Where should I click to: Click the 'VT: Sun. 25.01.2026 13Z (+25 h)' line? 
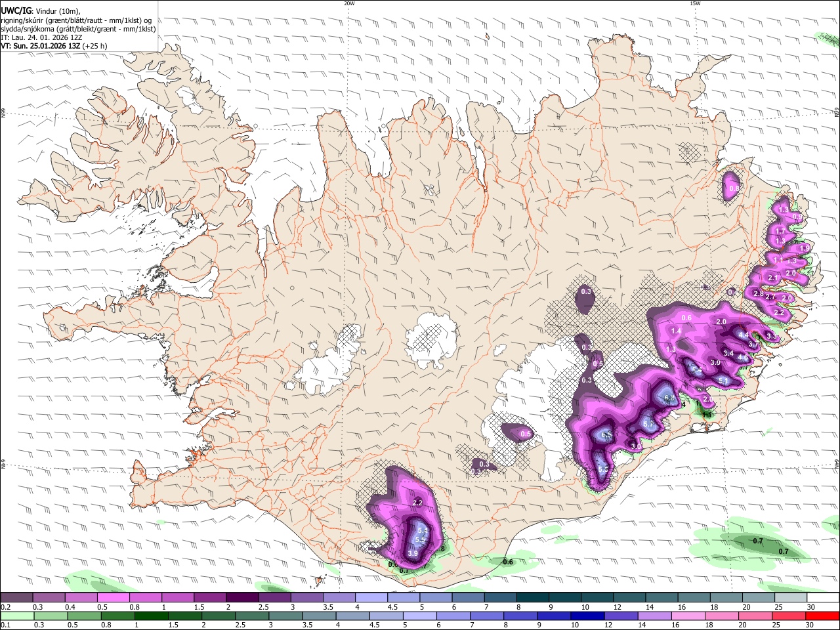[x=54, y=46]
